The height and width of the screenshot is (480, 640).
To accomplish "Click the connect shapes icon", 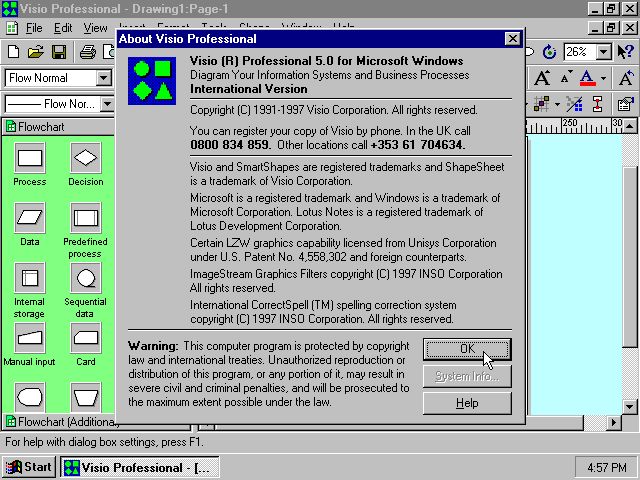I will (598, 104).
